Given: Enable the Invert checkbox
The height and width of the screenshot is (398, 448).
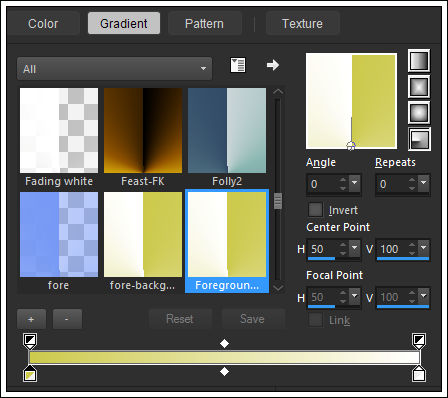Looking at the screenshot, I should [315, 210].
